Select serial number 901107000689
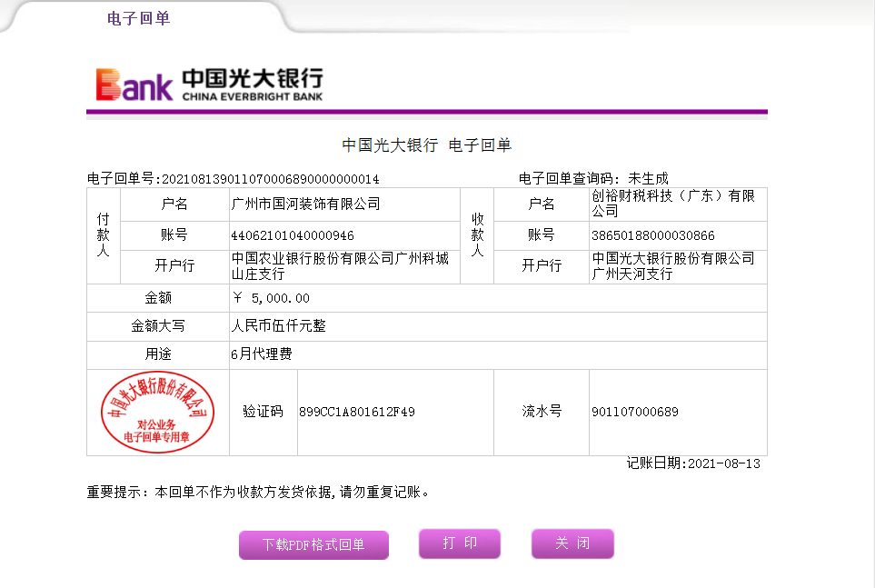The image size is (875, 588). [635, 412]
